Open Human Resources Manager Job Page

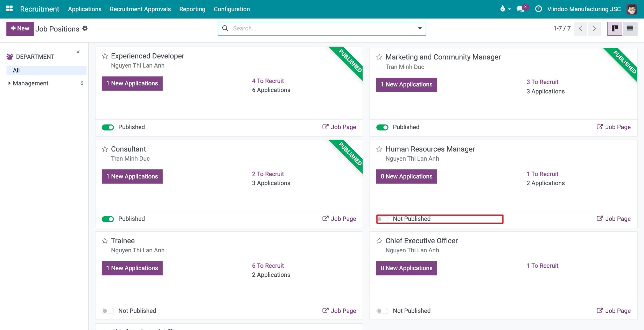click(x=614, y=219)
